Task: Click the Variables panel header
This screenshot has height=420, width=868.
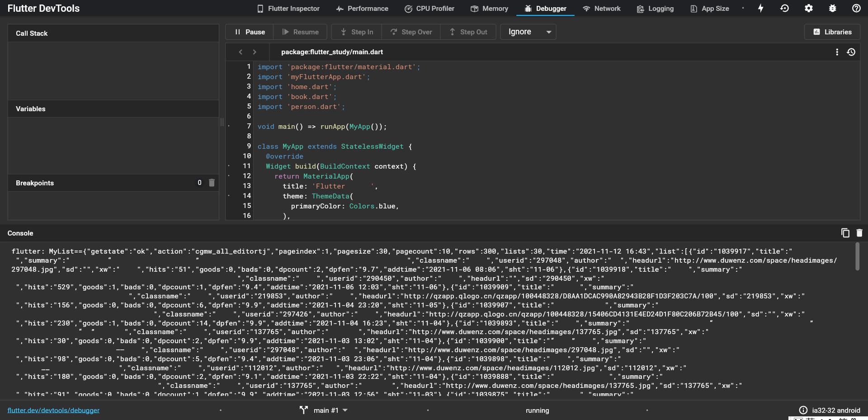Action: pos(113,109)
